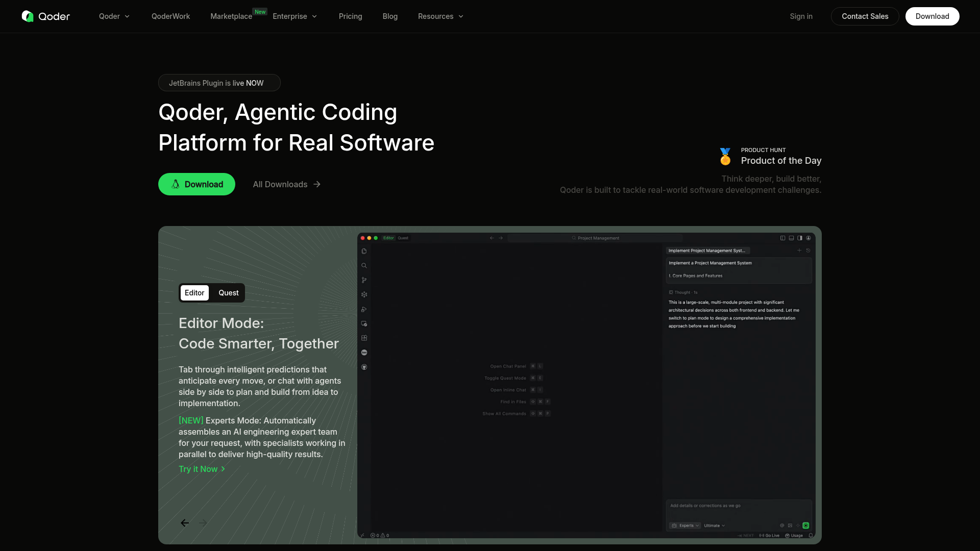The image size is (980, 551).
Task: Click the Qoder logo in the header
Action: pyautogui.click(x=46, y=16)
